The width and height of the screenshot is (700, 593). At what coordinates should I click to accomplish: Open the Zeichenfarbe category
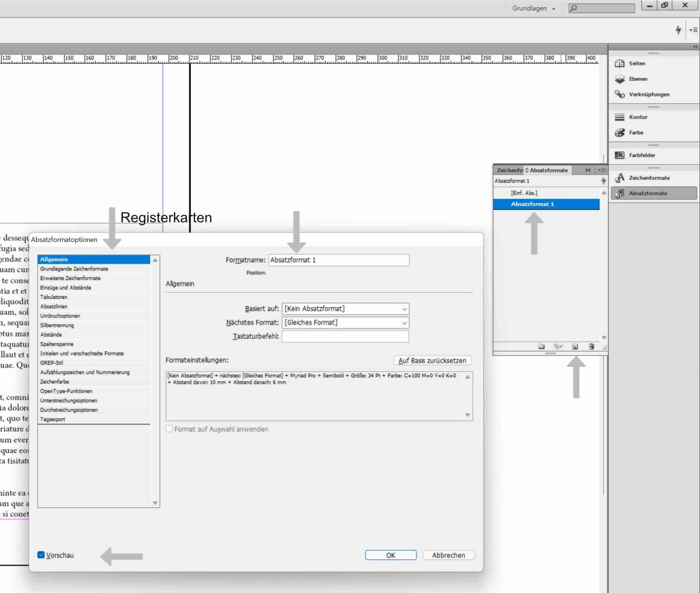(94, 382)
